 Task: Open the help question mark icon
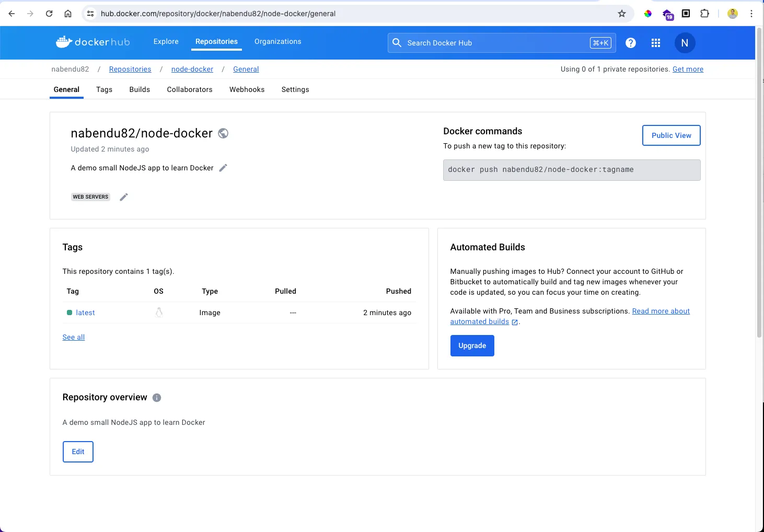pyautogui.click(x=631, y=43)
